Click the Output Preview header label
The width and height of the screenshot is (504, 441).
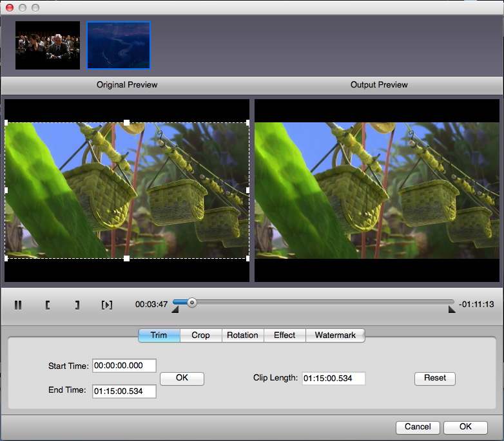pyautogui.click(x=379, y=85)
